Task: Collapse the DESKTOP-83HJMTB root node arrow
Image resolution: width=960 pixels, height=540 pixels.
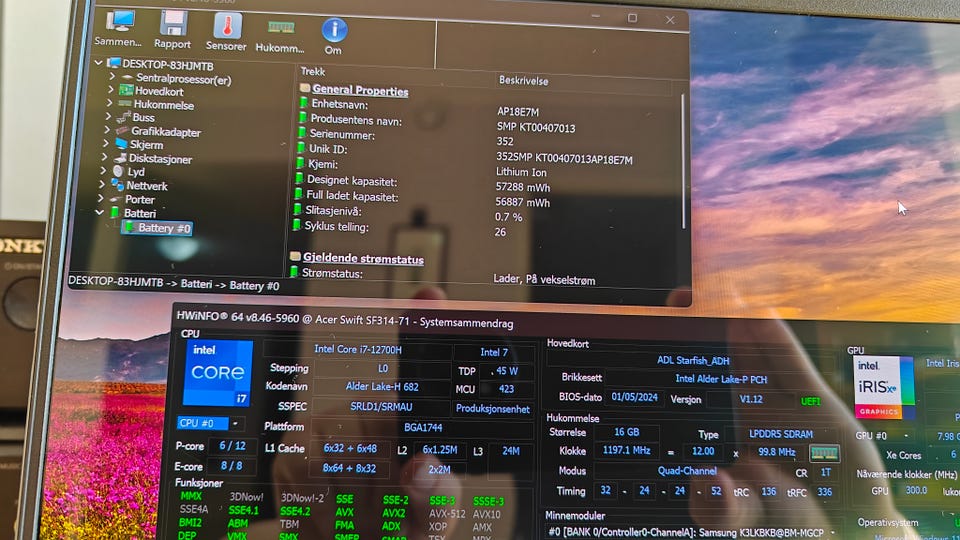Action: pos(99,62)
